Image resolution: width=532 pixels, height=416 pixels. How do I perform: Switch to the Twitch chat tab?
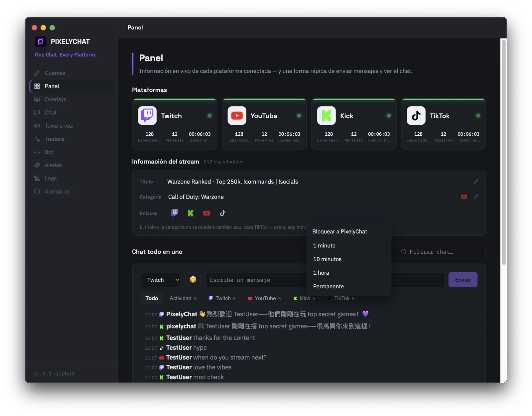222,299
